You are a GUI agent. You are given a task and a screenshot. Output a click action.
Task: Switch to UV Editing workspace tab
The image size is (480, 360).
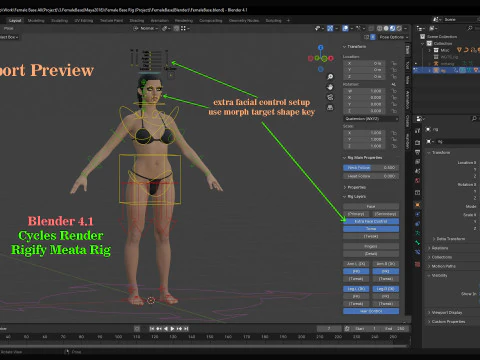pos(84,21)
